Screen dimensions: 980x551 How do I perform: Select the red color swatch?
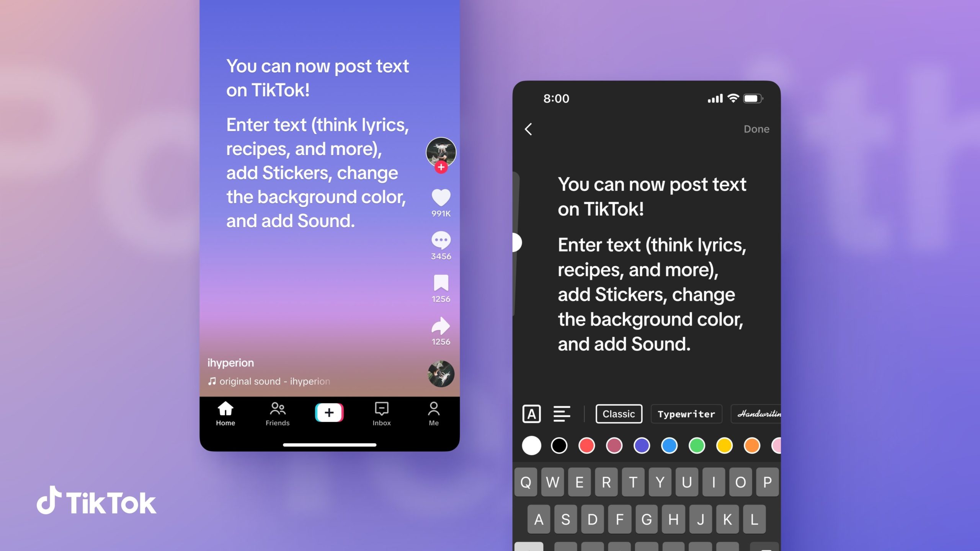click(x=588, y=445)
